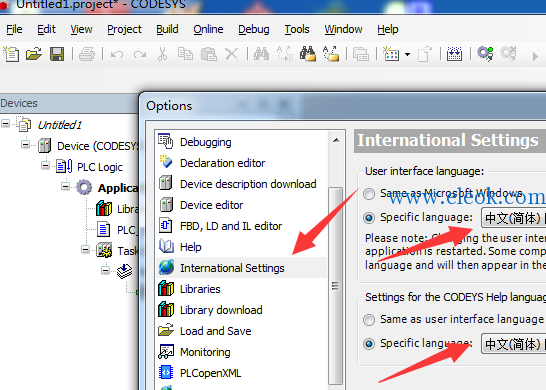Click the Add Object toolbar icon

click(391, 54)
